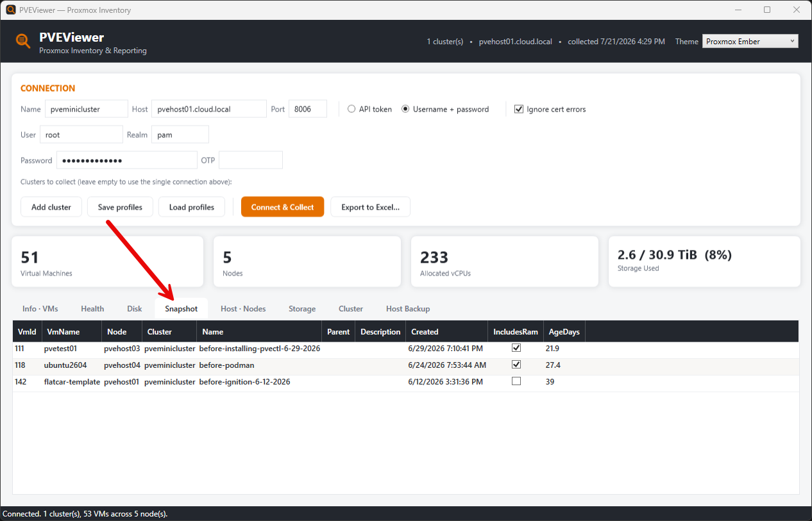Click snapshot name 'before-installing-pvectl-6-29-2026'
The height and width of the screenshot is (521, 812).
tap(260, 349)
